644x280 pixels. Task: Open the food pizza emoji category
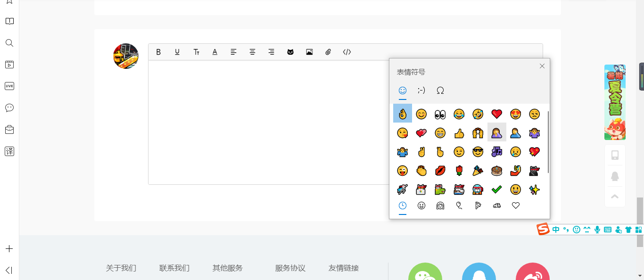(478, 206)
